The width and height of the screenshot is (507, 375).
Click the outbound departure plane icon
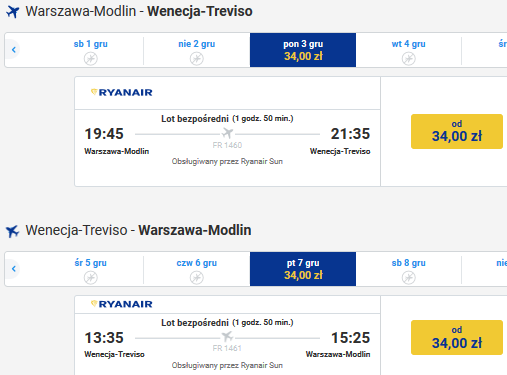coord(13,12)
